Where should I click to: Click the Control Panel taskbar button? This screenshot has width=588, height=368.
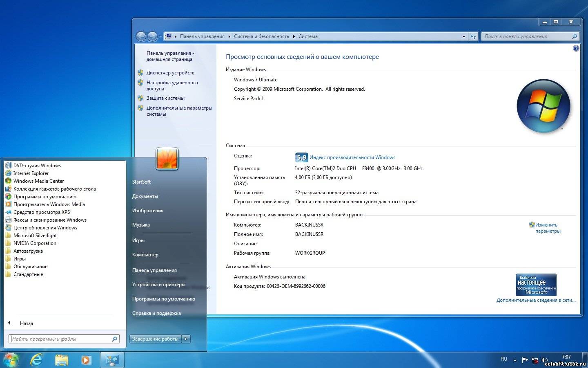(112, 360)
